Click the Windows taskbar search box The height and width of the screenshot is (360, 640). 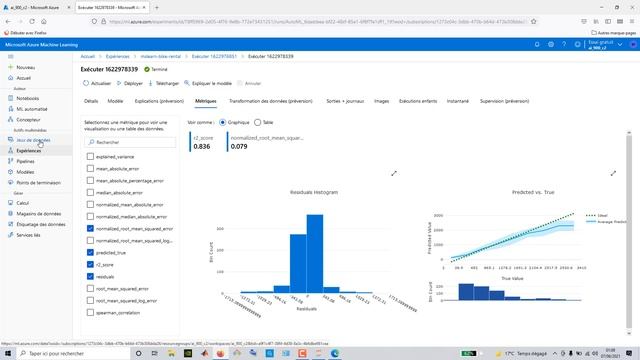point(74,353)
